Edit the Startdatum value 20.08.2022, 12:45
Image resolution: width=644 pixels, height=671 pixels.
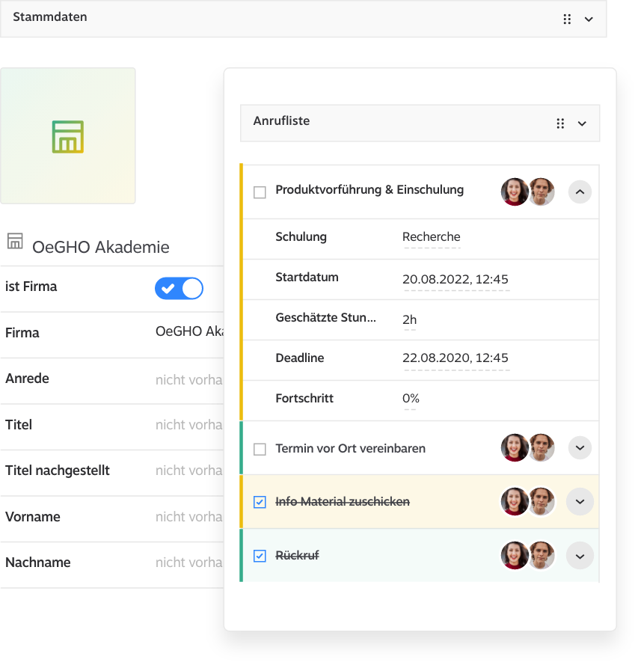(456, 280)
